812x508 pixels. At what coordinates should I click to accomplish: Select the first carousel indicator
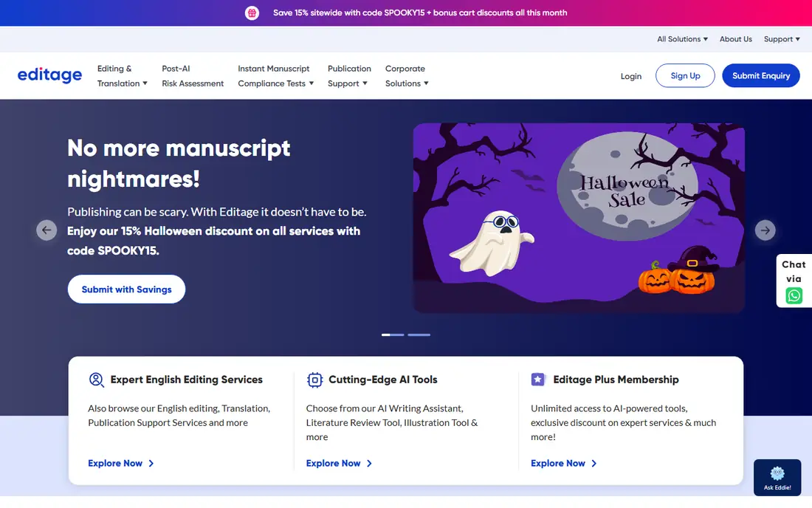(x=393, y=335)
